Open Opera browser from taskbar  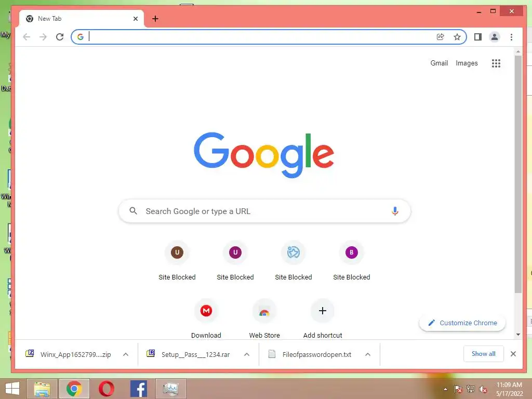tap(106, 389)
